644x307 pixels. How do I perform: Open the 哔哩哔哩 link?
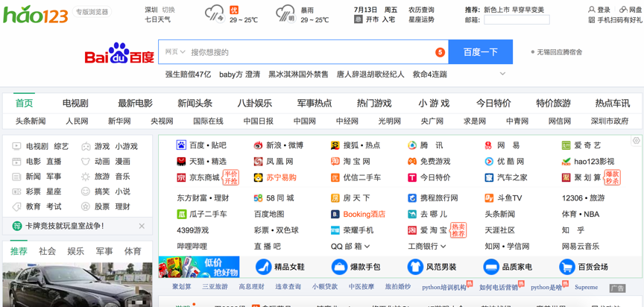(x=192, y=247)
